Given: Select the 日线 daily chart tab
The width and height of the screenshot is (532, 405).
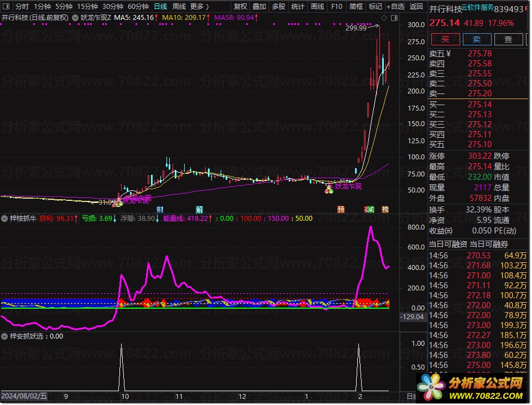Looking at the screenshot, I should 160,6.
